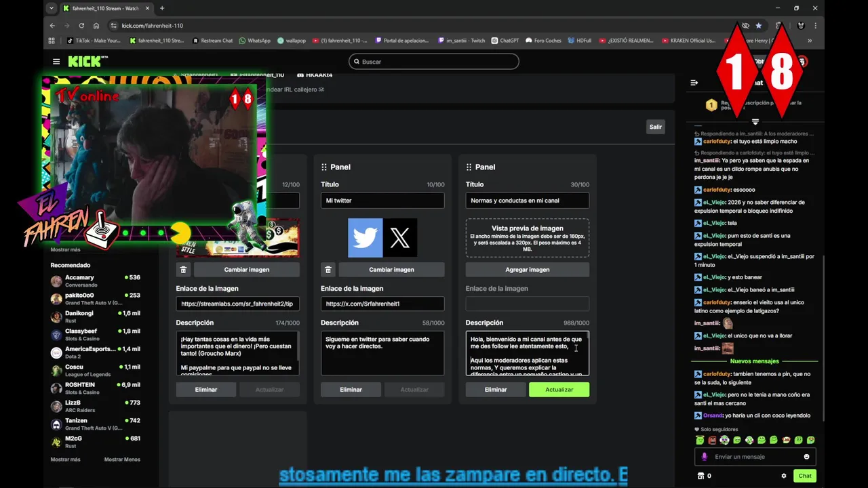This screenshot has height=488, width=868.
Task: Edit the Normas y conductas title field
Action: pos(528,201)
